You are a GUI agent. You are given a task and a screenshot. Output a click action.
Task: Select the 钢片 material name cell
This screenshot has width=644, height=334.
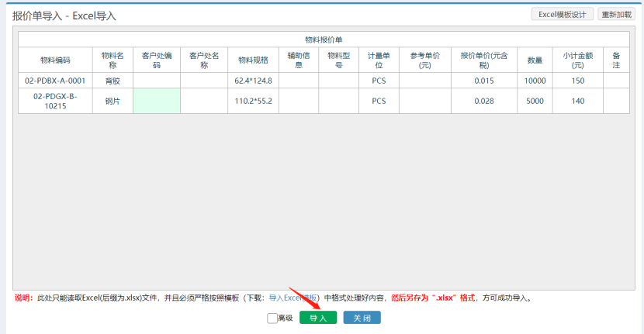pyautogui.click(x=113, y=101)
